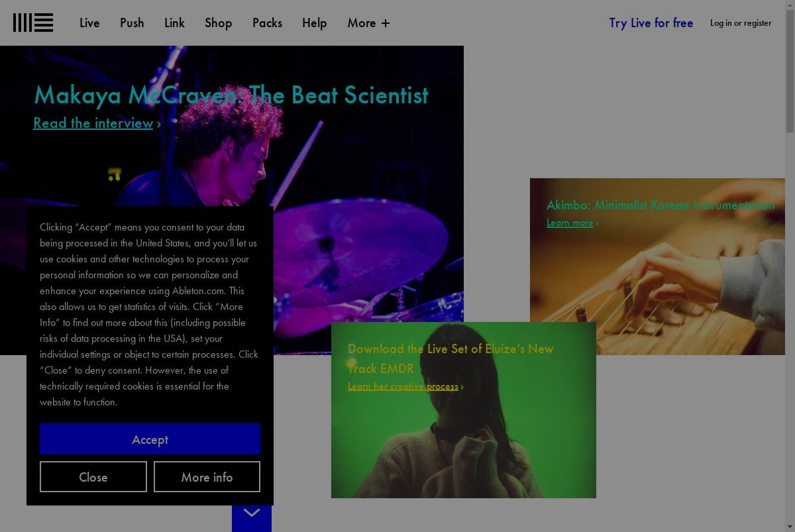
Task: Open the Push menu item
Action: pyautogui.click(x=132, y=23)
